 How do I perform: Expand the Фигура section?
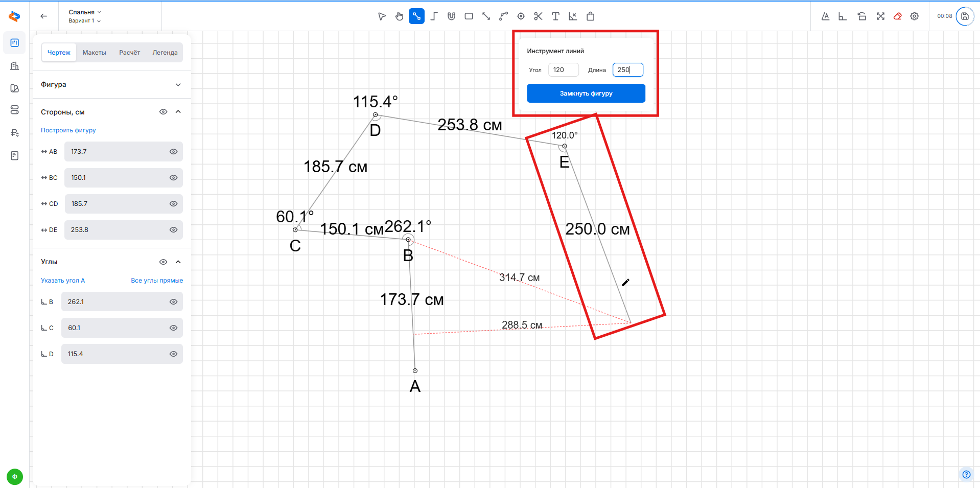coord(178,85)
